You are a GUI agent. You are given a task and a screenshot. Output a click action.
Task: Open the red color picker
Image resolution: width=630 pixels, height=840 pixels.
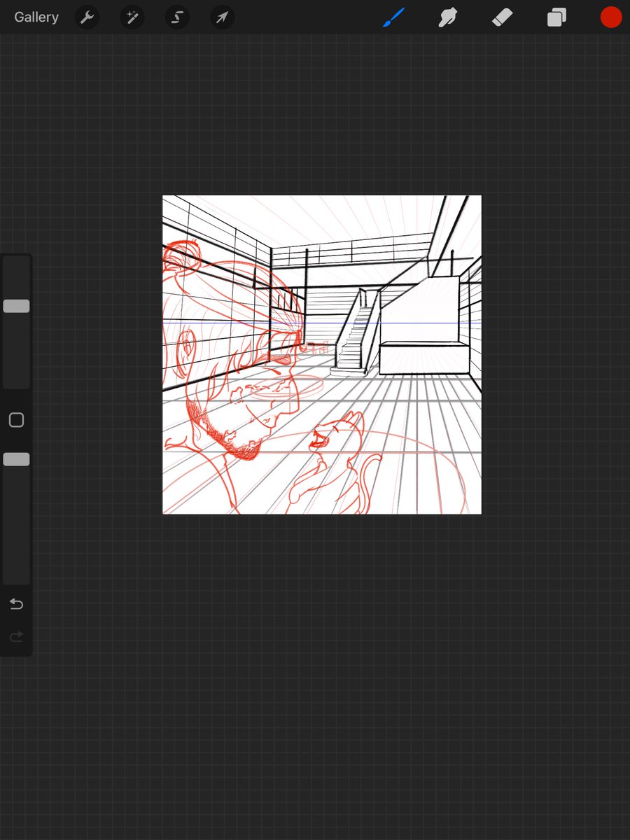pos(611,17)
